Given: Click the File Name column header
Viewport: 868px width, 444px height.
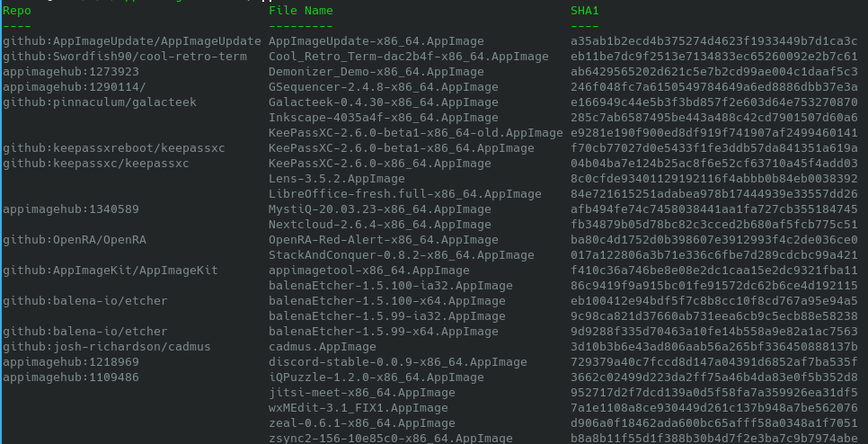Looking at the screenshot, I should [301, 11].
